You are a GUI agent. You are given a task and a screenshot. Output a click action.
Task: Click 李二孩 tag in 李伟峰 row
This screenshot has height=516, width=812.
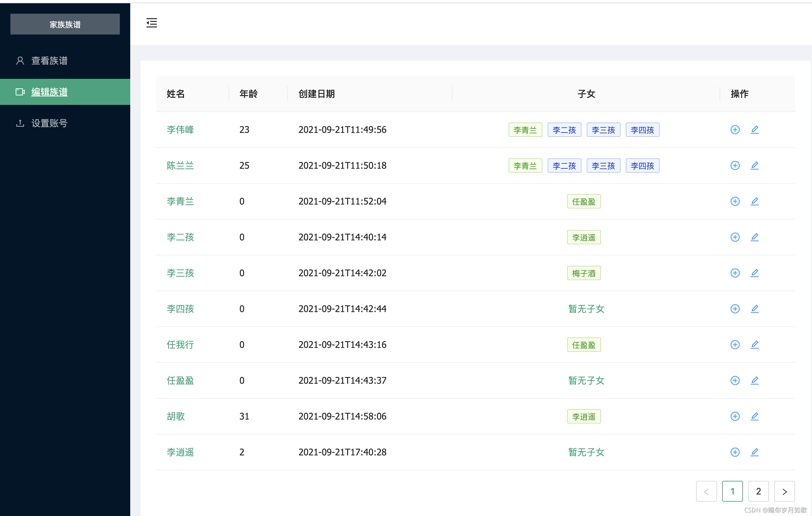[564, 130]
